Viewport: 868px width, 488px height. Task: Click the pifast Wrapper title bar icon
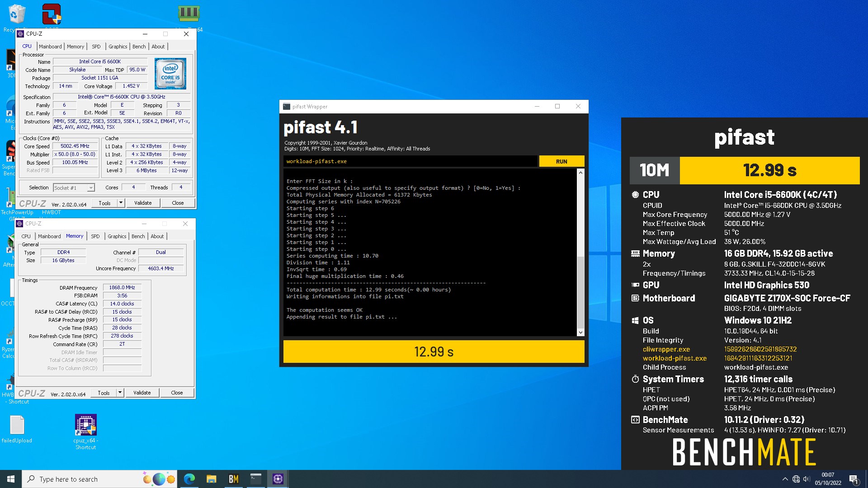point(287,107)
